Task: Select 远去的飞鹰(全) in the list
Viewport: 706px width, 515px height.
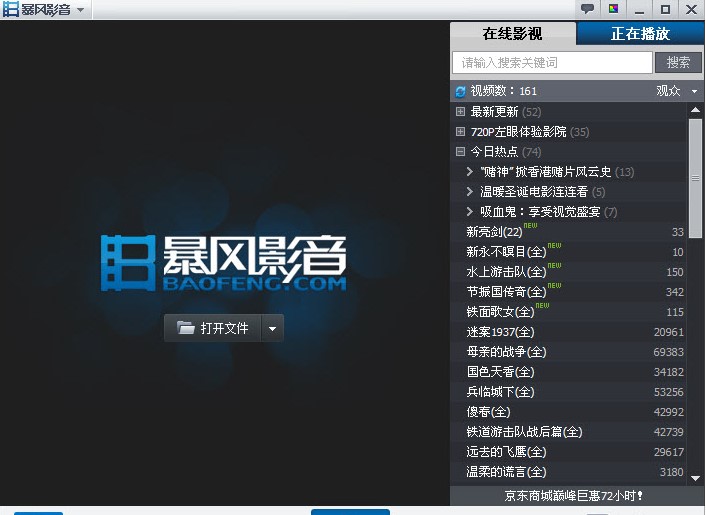Action: 569,452
